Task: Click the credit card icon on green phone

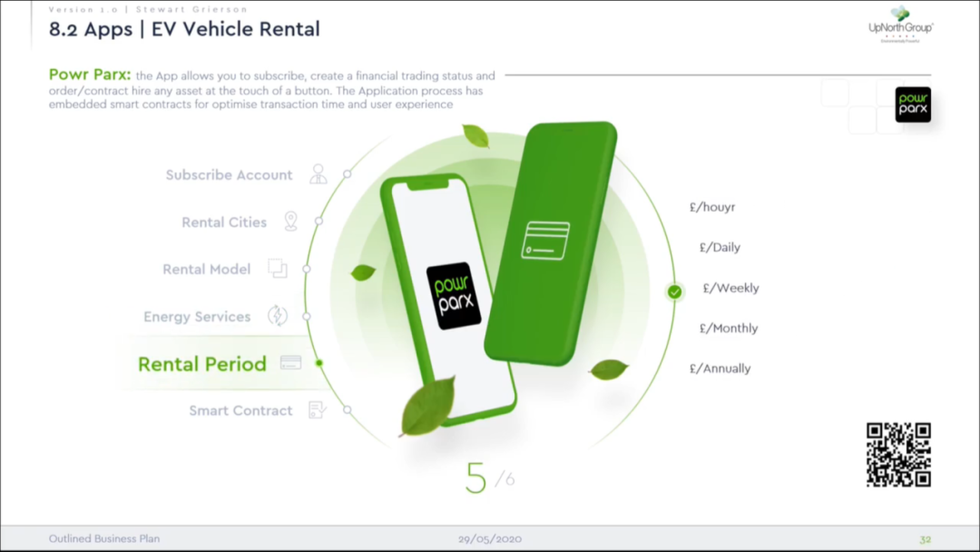Action: [545, 240]
